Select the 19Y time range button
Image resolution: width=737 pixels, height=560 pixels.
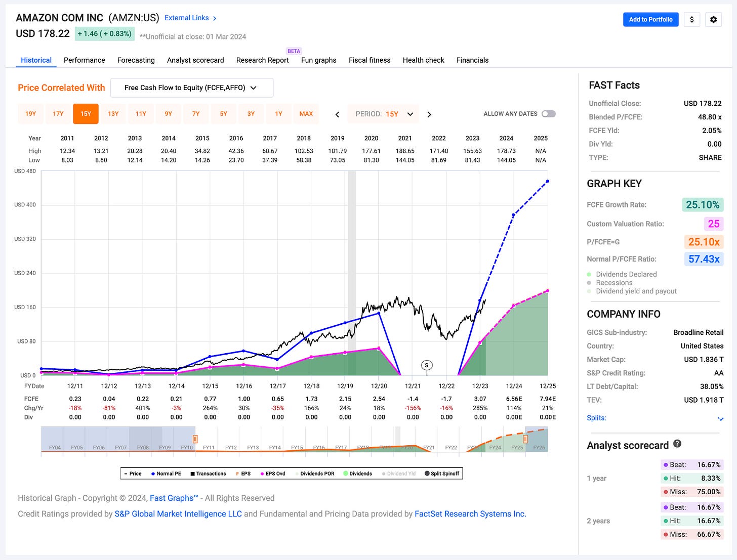pyautogui.click(x=30, y=114)
